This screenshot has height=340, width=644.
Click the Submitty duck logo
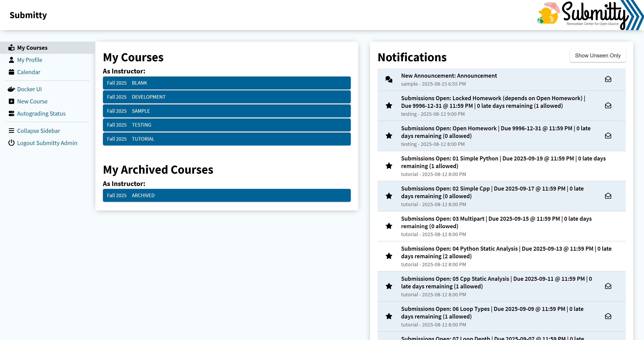point(548,13)
